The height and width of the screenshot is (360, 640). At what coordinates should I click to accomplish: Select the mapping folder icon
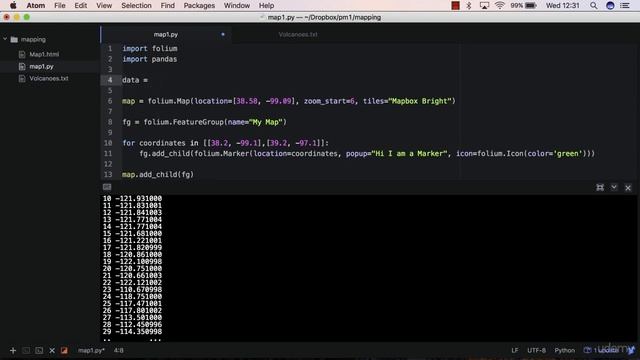point(14,39)
